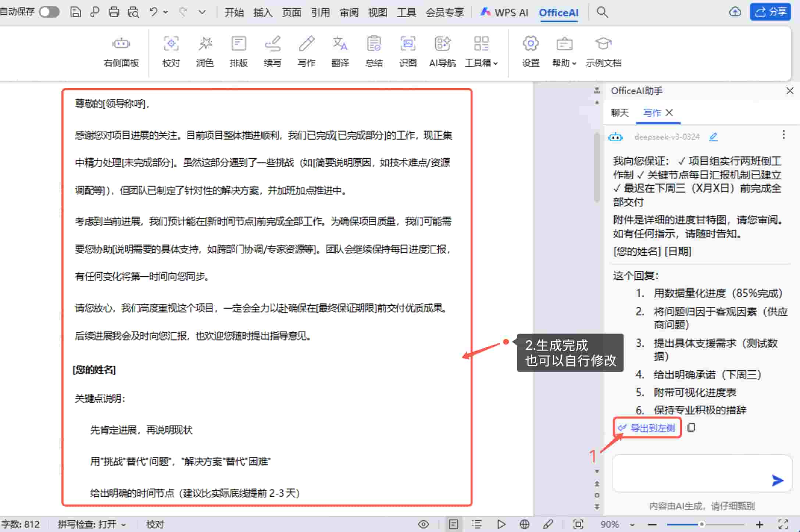Switch to the 聊天 tab in OfficeAI
800x532 pixels.
(620, 113)
